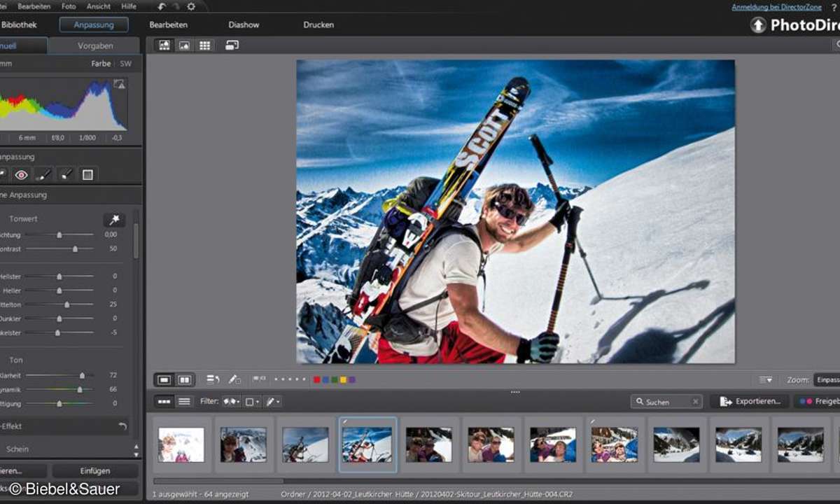Select the currently highlighted skier thumbnail

(367, 444)
